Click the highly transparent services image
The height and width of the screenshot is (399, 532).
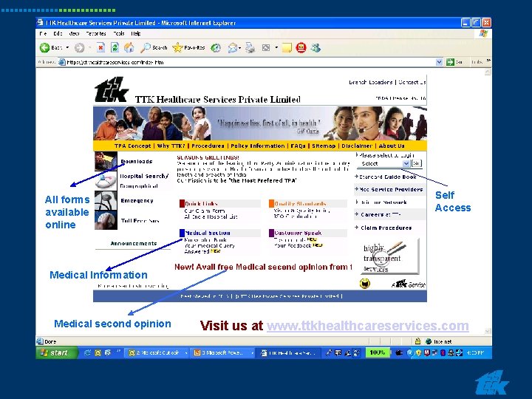(x=389, y=256)
